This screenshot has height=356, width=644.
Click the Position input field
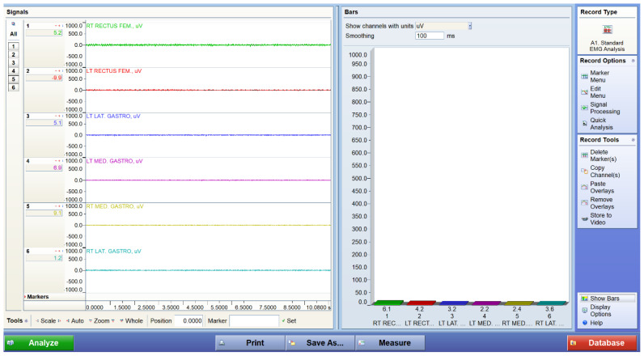tap(189, 320)
